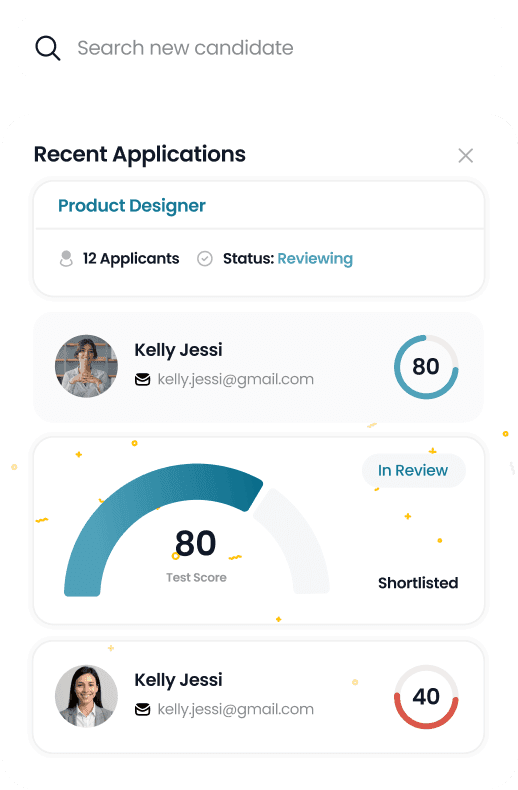Screen dimensions: 518x790
Task: Click the 12 Applicants count
Action: (x=131, y=258)
